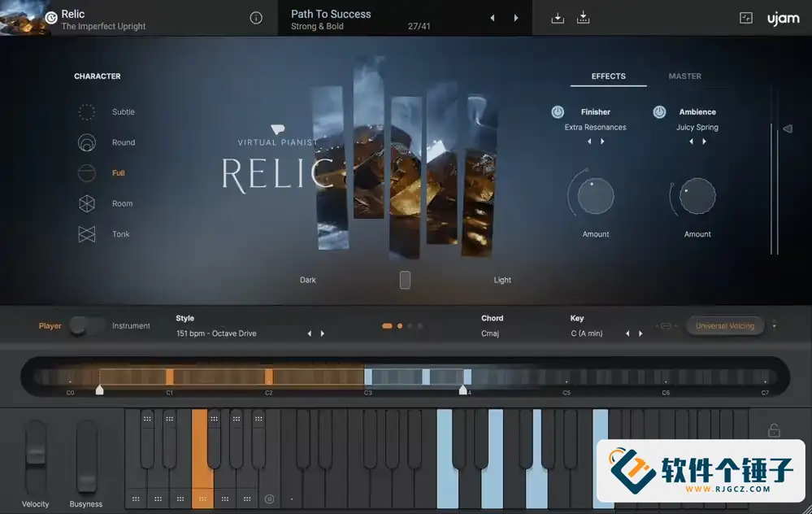Toggle the Ambience power button
The height and width of the screenshot is (514, 812).
point(659,112)
